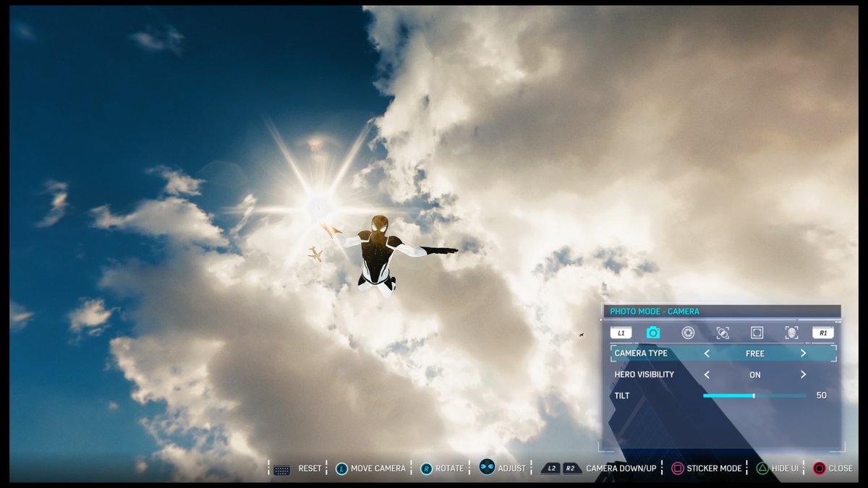Click the L1 previous-tab button
Image resolution: width=868 pixels, height=488 pixels.
coord(621,333)
